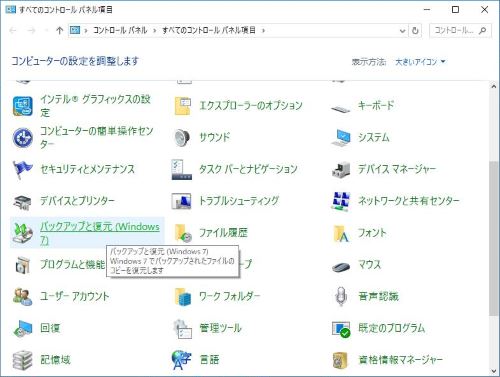500x377 pixels.
Task: Open the キーボード text link
Action: coord(376,106)
